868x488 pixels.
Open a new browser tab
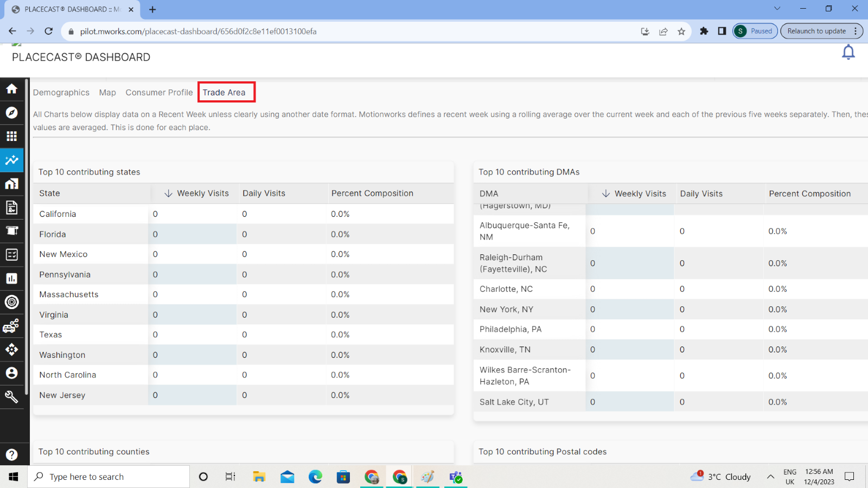pos(152,9)
